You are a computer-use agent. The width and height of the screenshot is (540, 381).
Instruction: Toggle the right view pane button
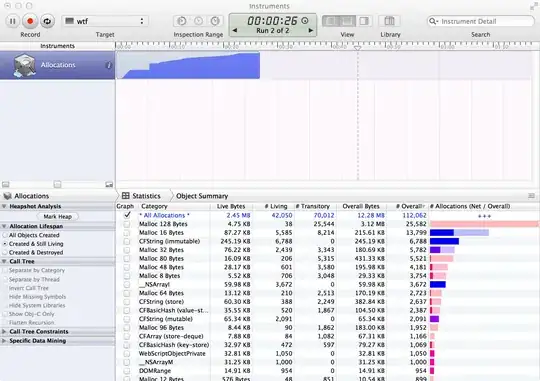pos(364,21)
